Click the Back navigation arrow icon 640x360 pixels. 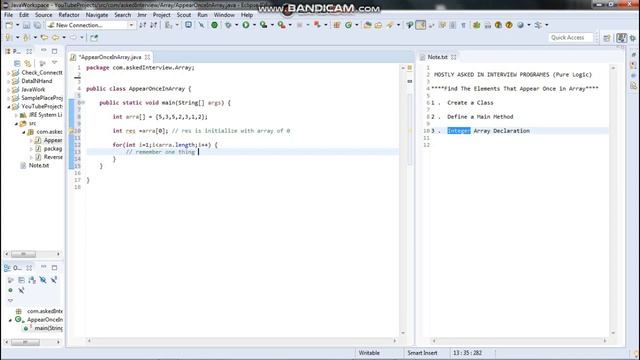click(x=55, y=38)
